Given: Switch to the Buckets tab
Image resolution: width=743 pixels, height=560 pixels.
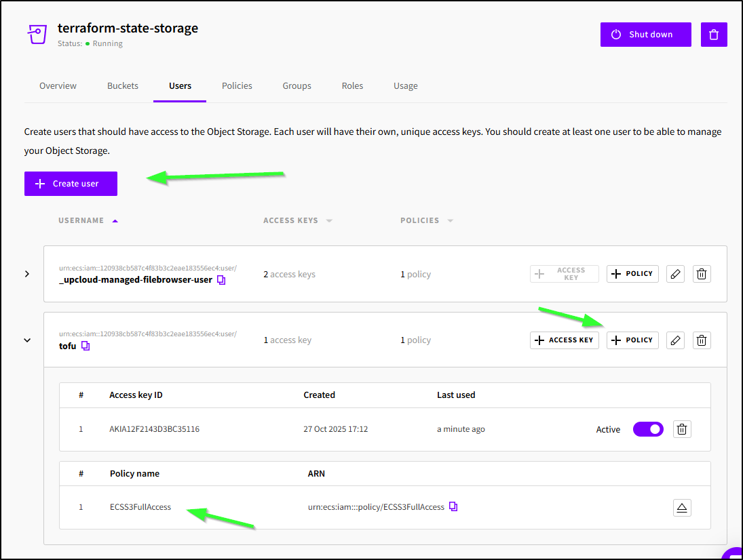Looking at the screenshot, I should (123, 86).
